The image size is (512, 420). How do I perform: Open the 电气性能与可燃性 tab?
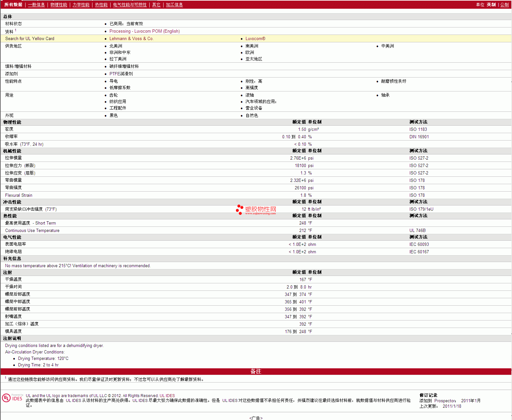pyautogui.click(x=130, y=5)
